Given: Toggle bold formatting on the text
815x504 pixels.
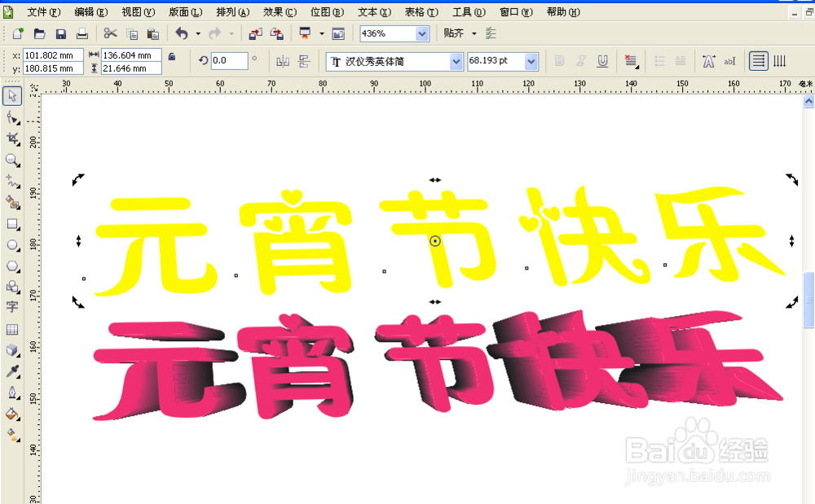Looking at the screenshot, I should click(560, 60).
